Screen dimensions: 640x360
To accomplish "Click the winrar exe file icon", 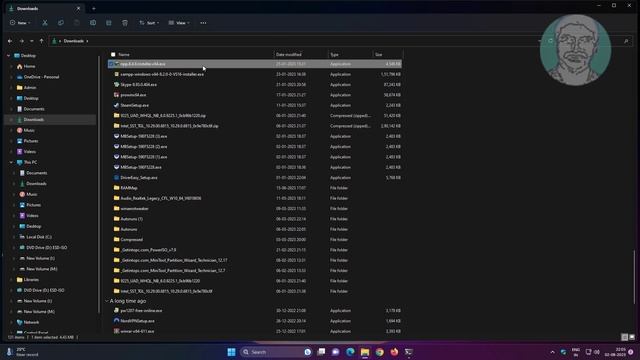I will 116,331.
